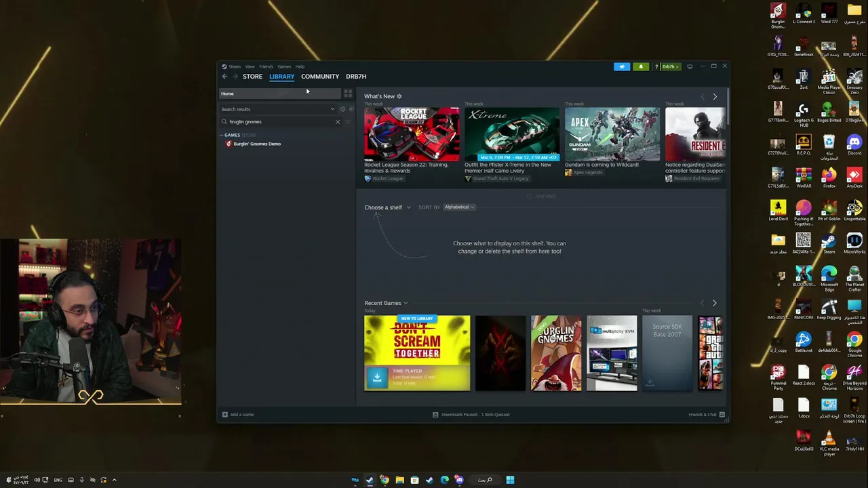Open the Games menu
This screenshot has height=488, width=868.
[x=284, y=66]
